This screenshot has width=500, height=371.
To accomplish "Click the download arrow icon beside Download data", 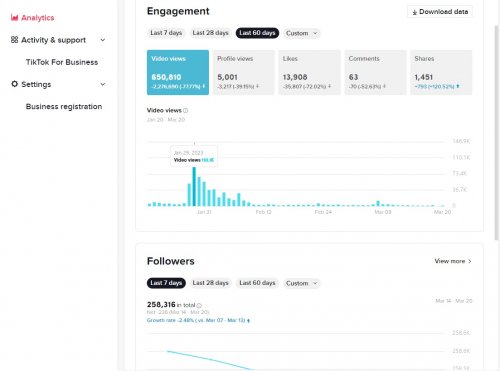I will [x=415, y=12].
